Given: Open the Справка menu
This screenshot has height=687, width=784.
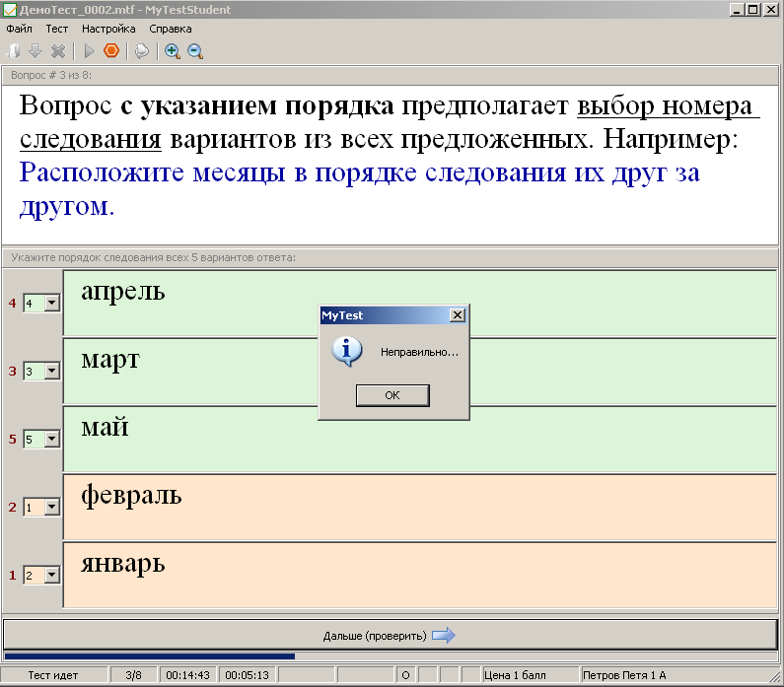Looking at the screenshot, I should tap(170, 29).
